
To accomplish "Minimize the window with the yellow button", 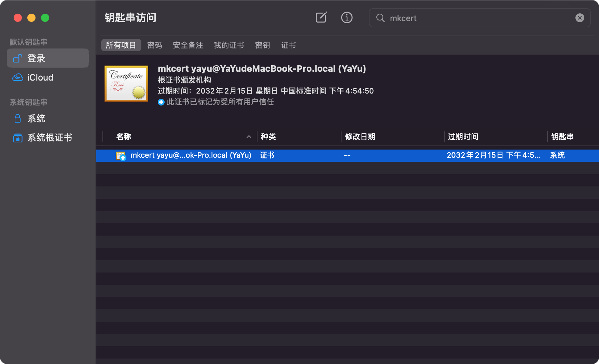I will point(31,18).
